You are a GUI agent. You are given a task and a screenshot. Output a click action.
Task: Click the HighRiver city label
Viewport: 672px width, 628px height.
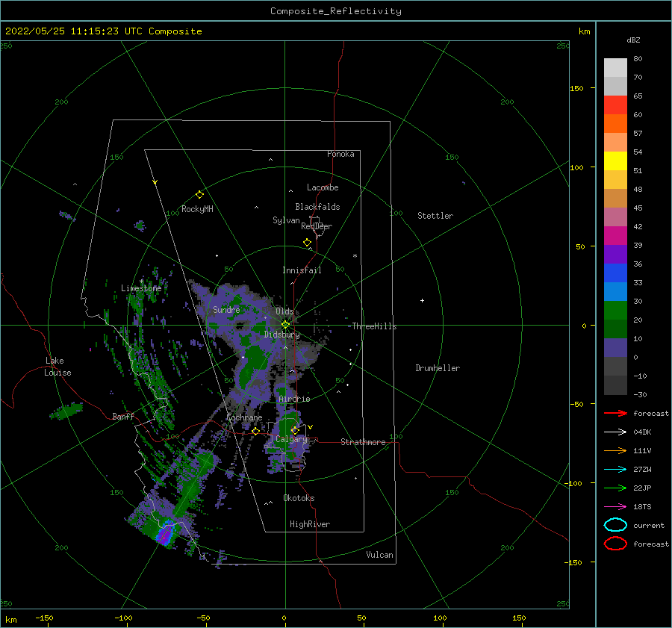pyautogui.click(x=310, y=524)
